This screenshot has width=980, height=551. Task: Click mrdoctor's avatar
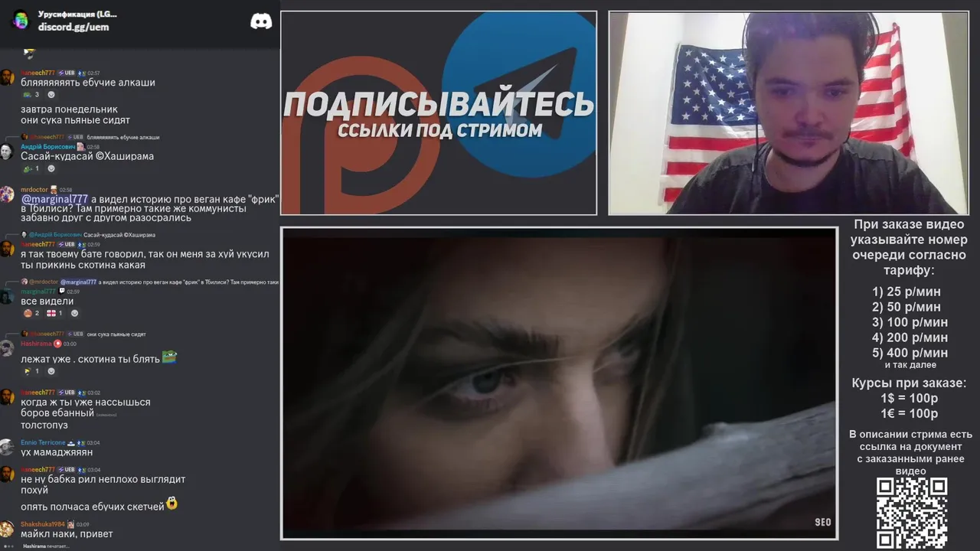7,194
